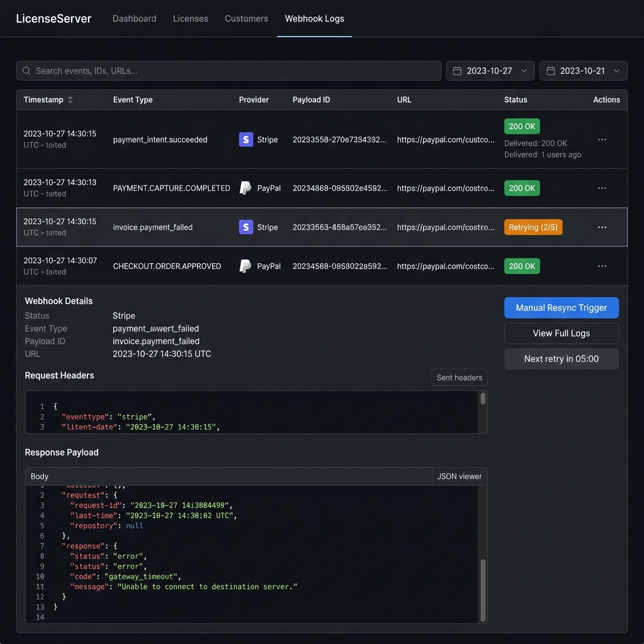Viewport: 644px width, 644px height.
Task: Click the search magnifier icon
Action: [26, 70]
